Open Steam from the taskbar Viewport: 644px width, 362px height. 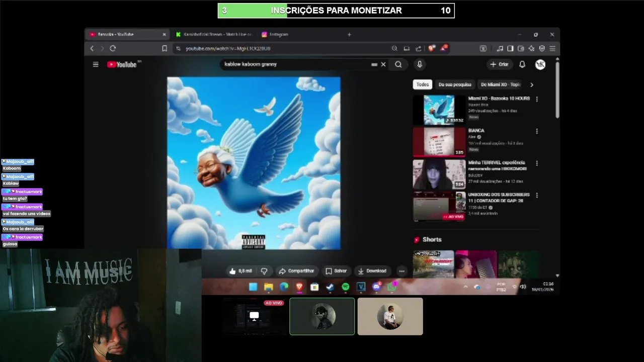click(x=330, y=287)
